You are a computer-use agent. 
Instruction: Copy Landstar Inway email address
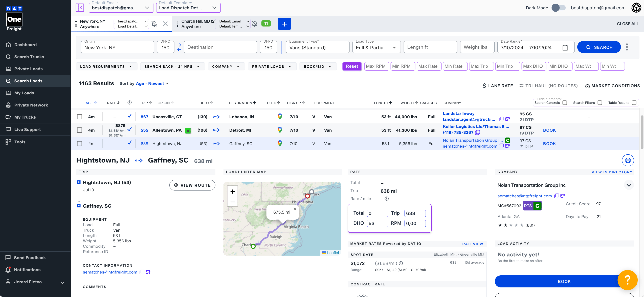[x=501, y=119]
